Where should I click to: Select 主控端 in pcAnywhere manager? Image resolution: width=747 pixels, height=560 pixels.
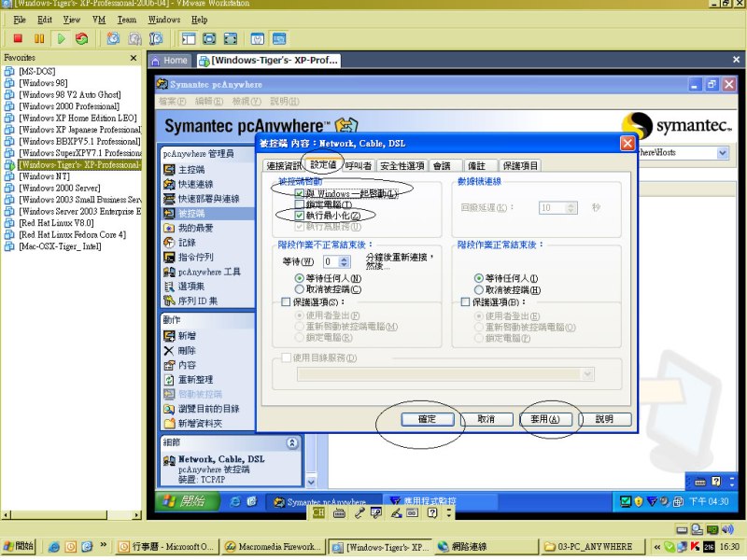[191, 170]
